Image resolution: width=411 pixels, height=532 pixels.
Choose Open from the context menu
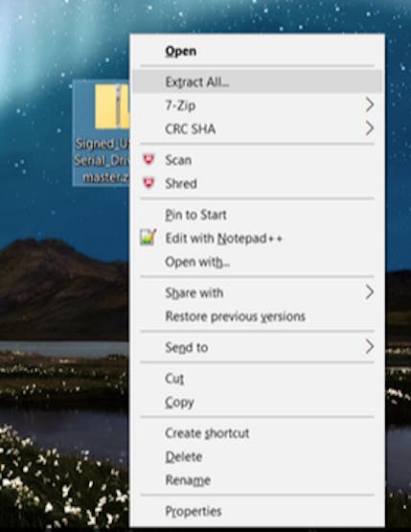pyautogui.click(x=258, y=51)
